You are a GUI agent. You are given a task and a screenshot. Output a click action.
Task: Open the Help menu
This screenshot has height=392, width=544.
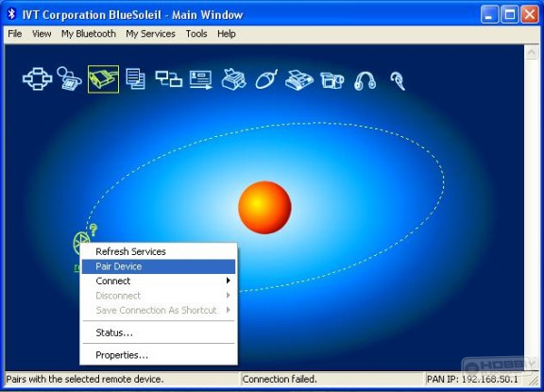[227, 34]
